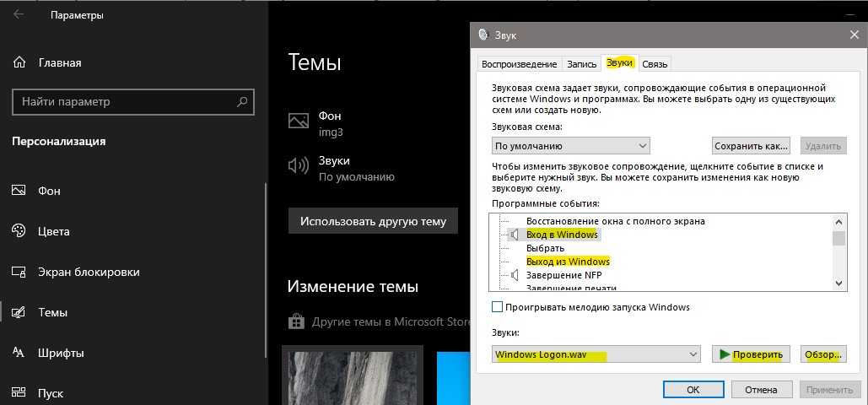The image size is (868, 405).
Task: Click the Отмена button
Action: 761,390
